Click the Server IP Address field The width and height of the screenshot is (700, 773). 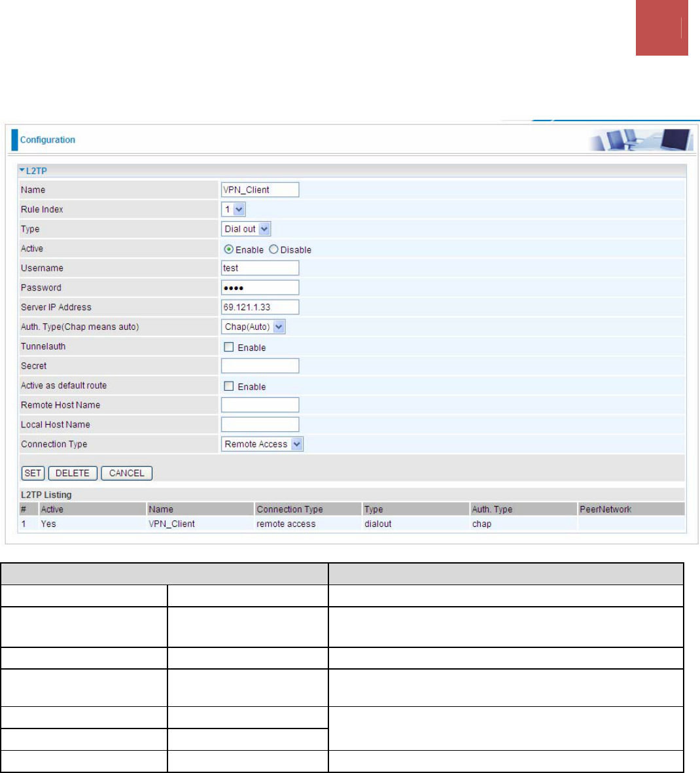tap(260, 307)
